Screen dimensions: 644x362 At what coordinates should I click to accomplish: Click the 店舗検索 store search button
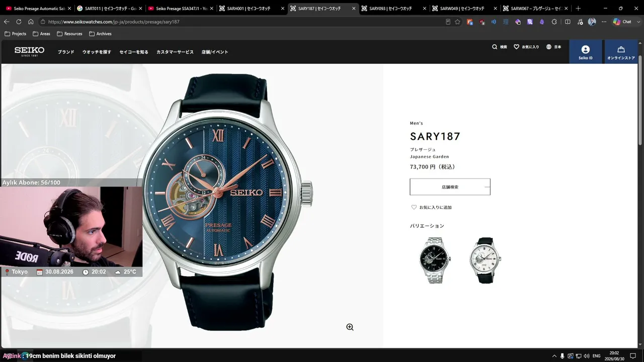click(x=450, y=187)
